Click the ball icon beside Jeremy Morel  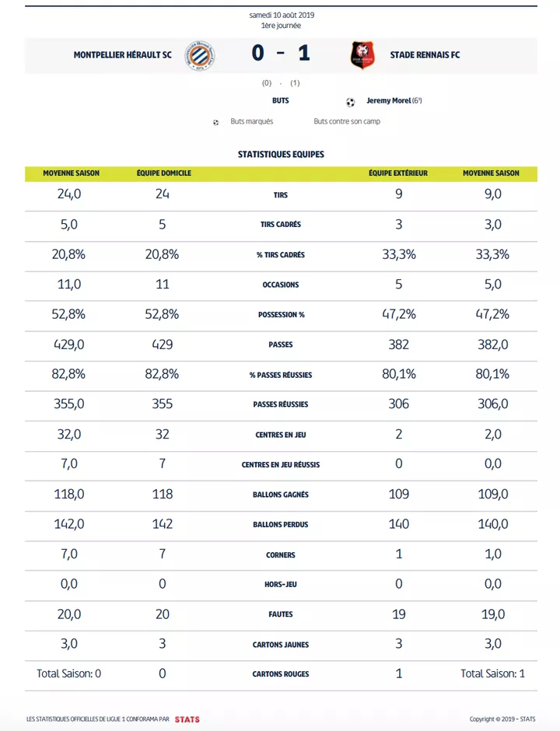coord(350,101)
